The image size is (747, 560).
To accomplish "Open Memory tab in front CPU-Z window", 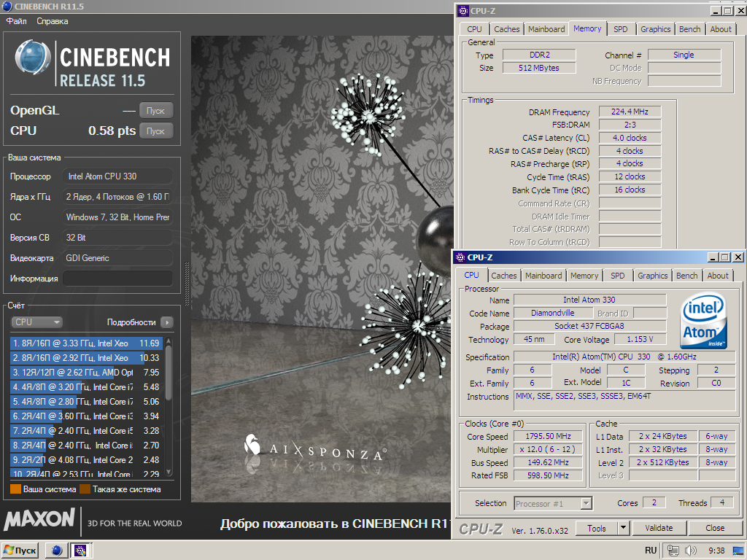I will point(584,276).
